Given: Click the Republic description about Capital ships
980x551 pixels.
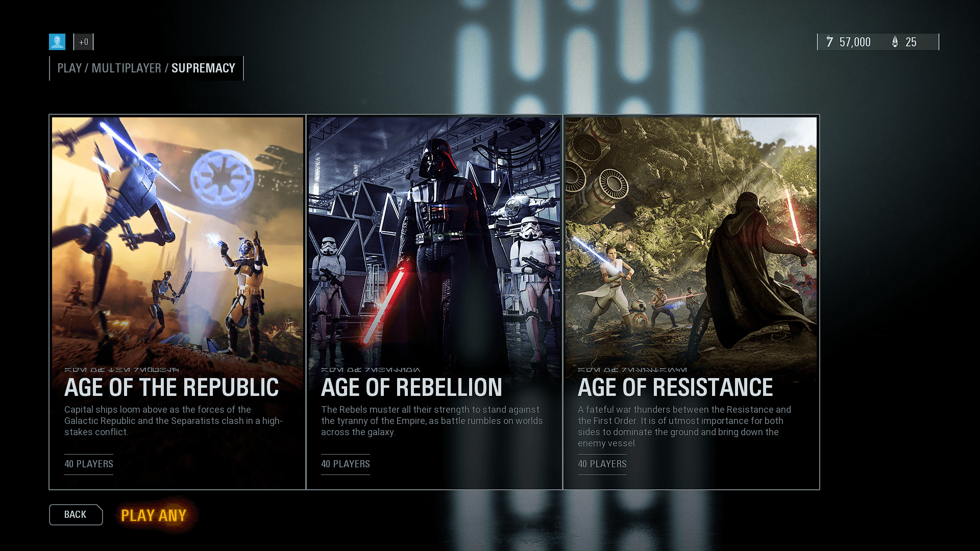Looking at the screenshot, I should tap(174, 421).
